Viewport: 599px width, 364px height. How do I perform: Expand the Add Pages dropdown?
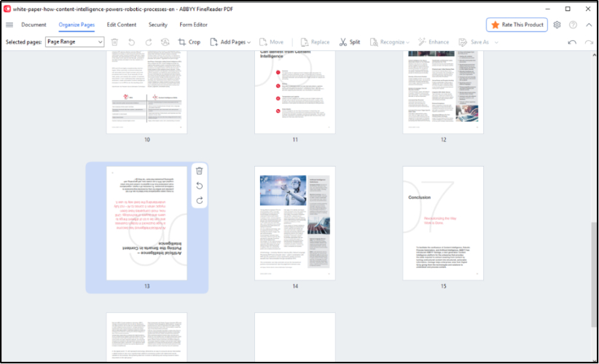[x=230, y=42]
